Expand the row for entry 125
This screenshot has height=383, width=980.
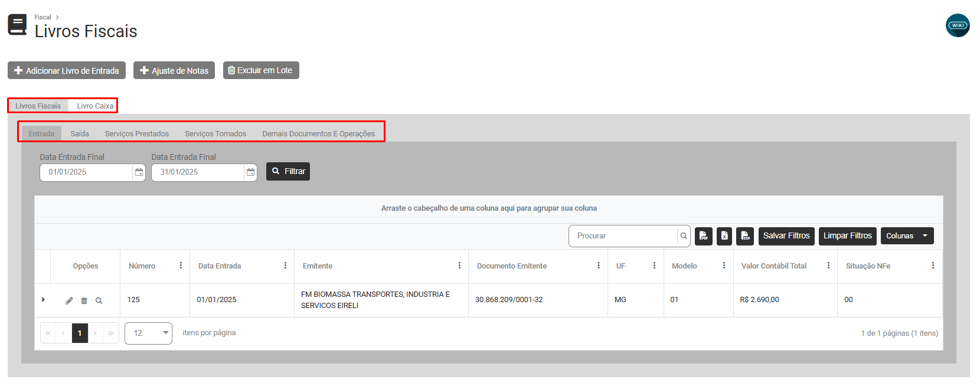(43, 300)
